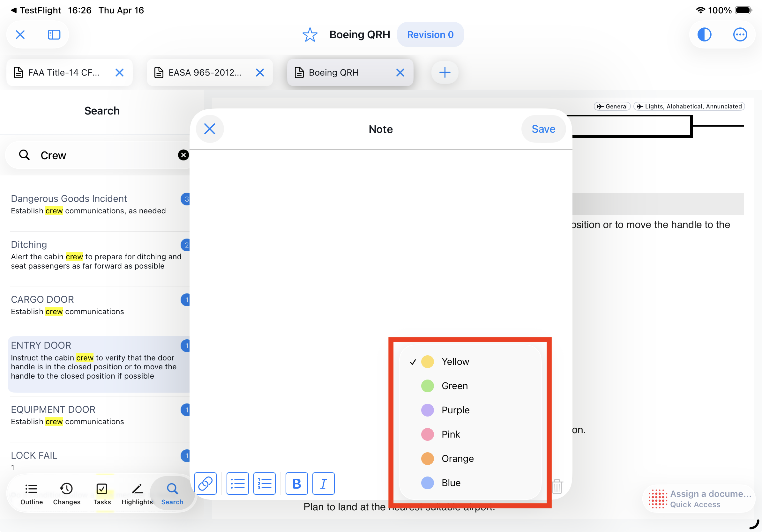
Task: Clear the Crew search text
Action: 183,155
